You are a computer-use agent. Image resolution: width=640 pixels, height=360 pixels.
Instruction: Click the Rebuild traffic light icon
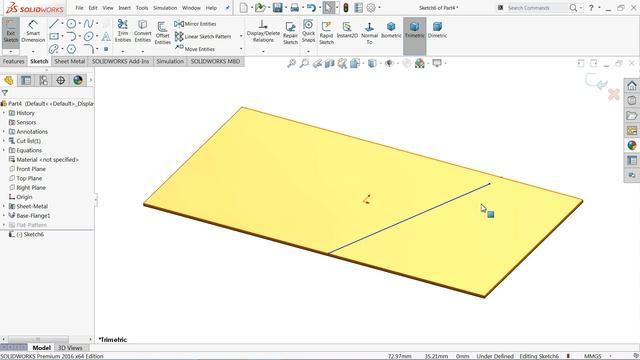point(346,7)
